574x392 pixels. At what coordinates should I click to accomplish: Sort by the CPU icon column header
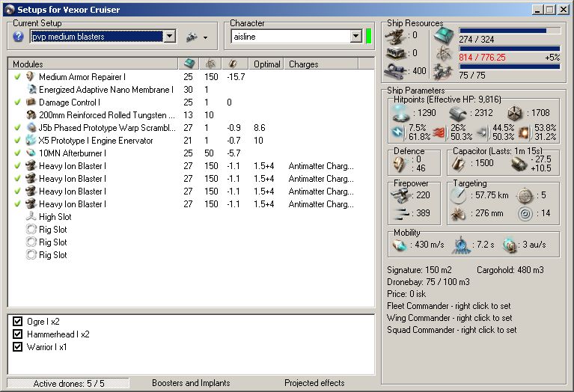click(189, 64)
